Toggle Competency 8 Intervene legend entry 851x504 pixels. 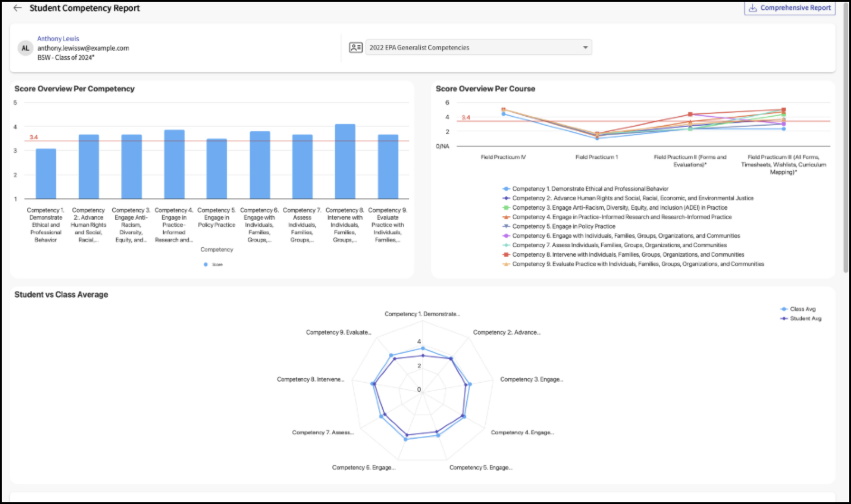(x=623, y=255)
